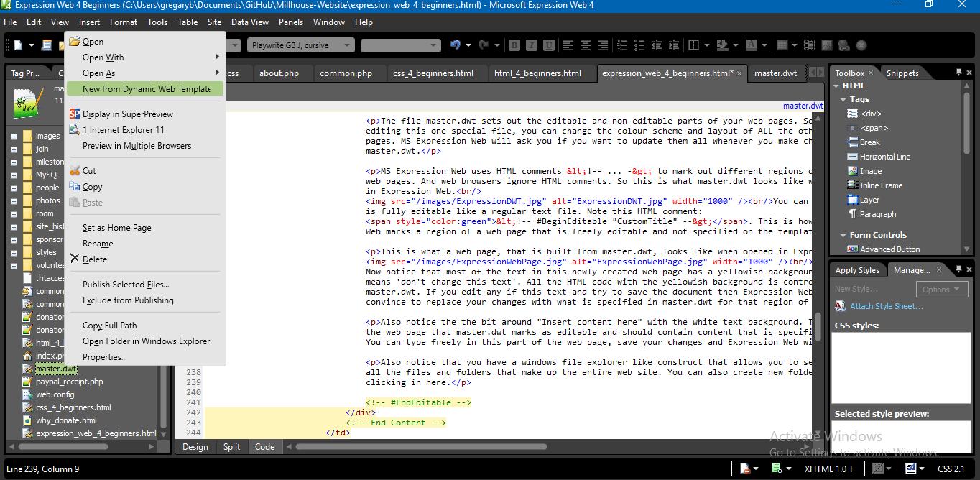Choose Rename from context menu

click(145, 244)
